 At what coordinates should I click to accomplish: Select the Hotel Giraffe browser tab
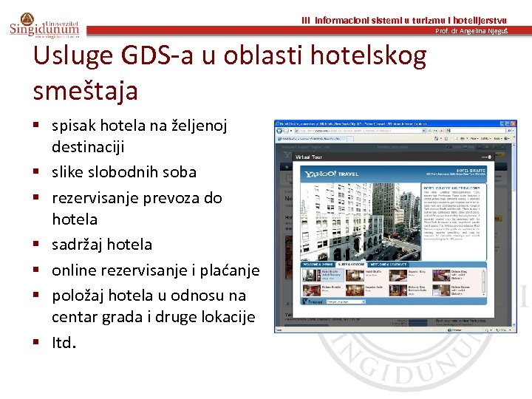(x=312, y=138)
